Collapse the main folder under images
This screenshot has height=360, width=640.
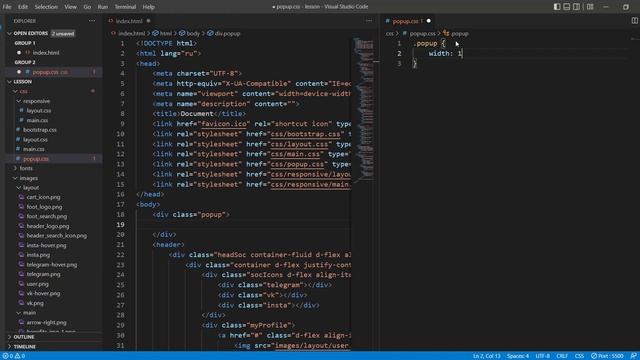click(18, 313)
